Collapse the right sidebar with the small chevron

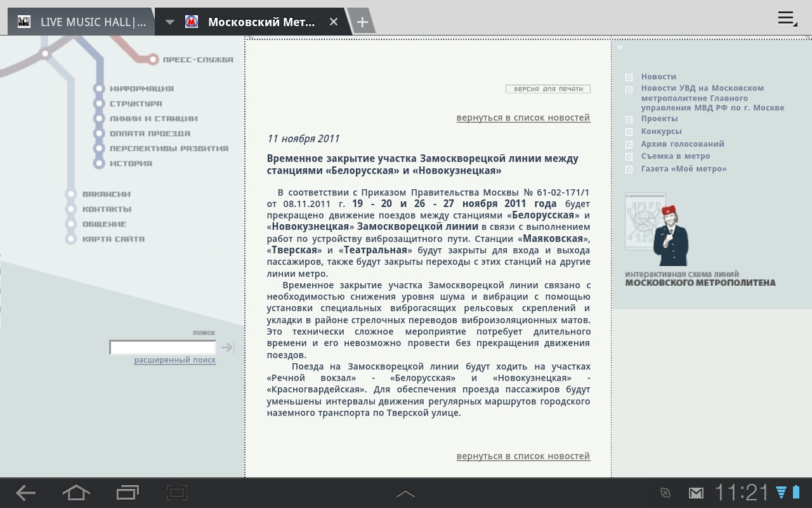[620, 47]
